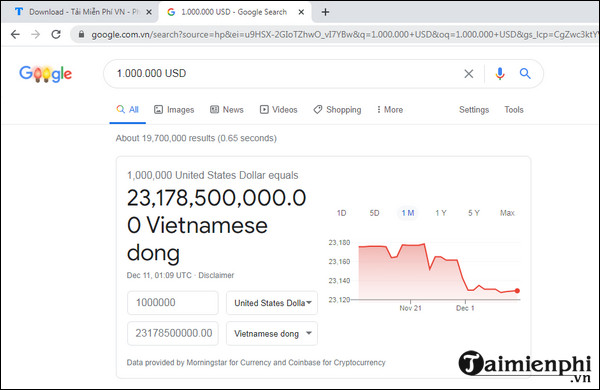The image size is (600, 390).
Task: Click the blue magnifier search button
Action: pyautogui.click(x=525, y=73)
